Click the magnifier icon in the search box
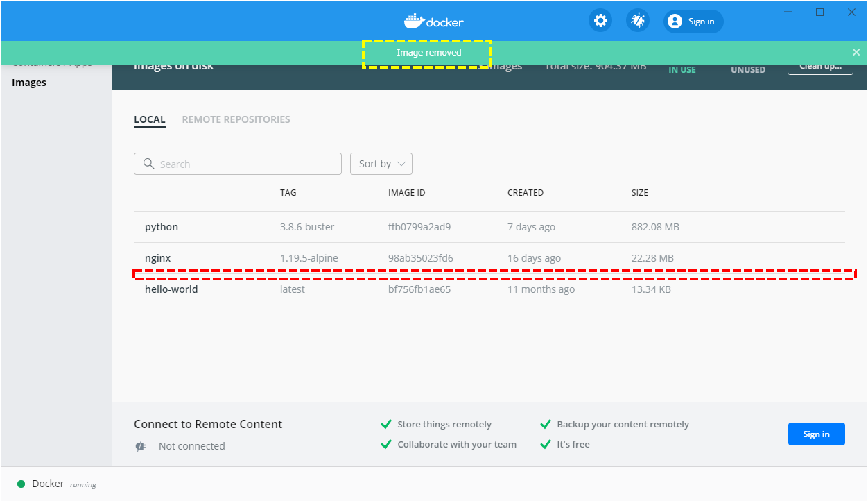Screen dimensions: 868x501 pyautogui.click(x=148, y=164)
